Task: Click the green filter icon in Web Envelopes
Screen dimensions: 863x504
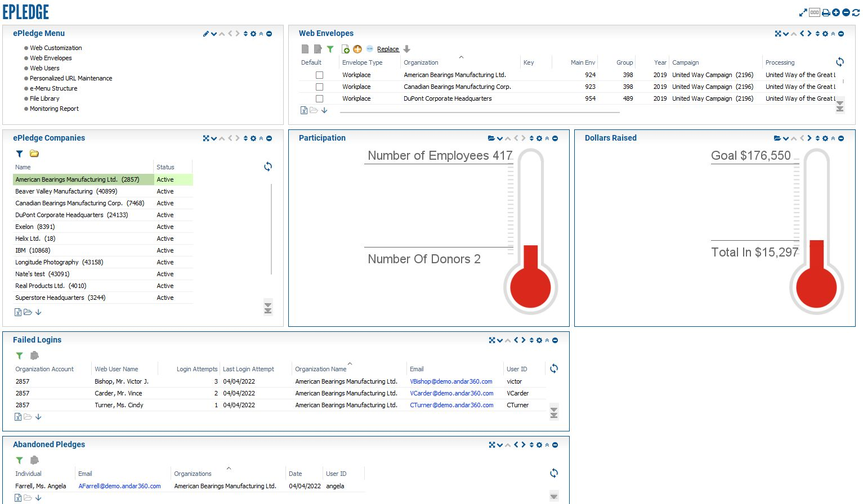Action: pyautogui.click(x=330, y=49)
